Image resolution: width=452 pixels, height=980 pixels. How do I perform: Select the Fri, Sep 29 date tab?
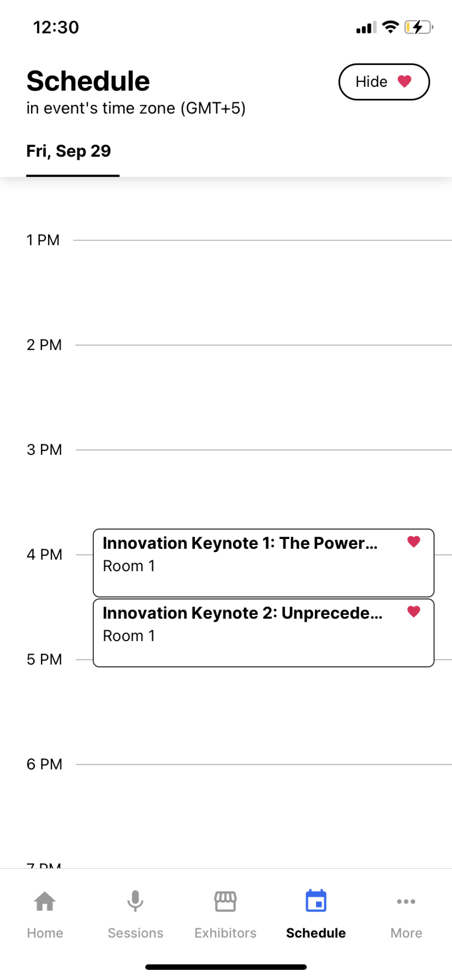tap(69, 151)
